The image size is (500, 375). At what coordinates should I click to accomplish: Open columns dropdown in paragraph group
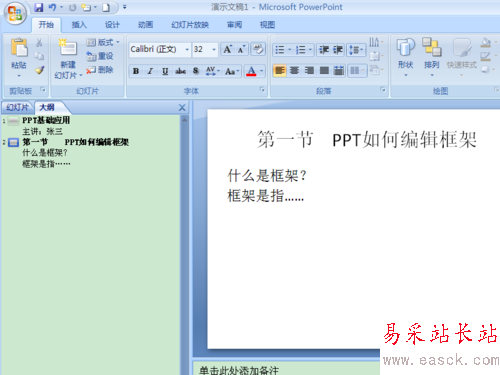(x=357, y=71)
